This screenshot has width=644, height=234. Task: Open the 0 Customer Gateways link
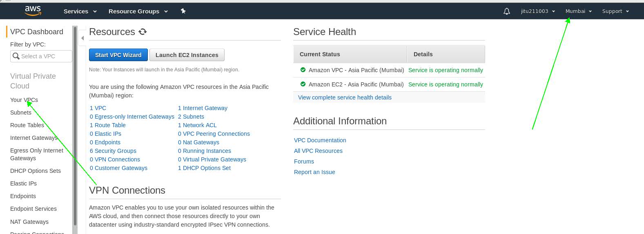click(118, 168)
